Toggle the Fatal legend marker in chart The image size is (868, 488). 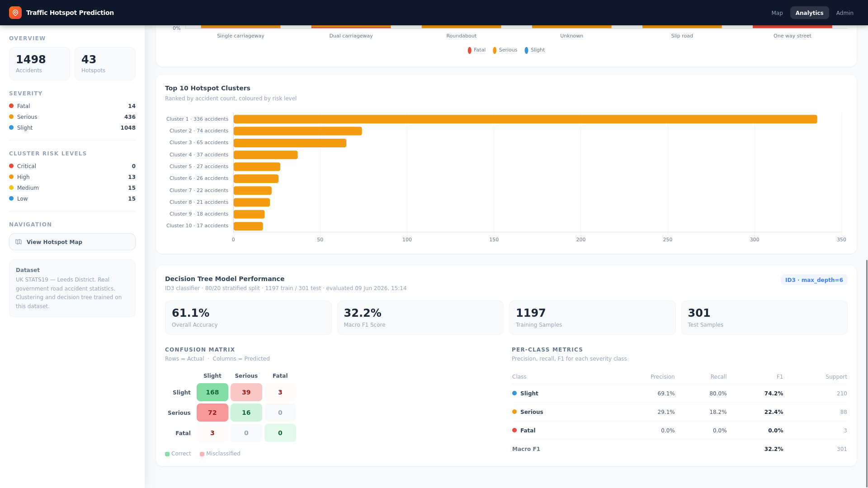coord(470,50)
